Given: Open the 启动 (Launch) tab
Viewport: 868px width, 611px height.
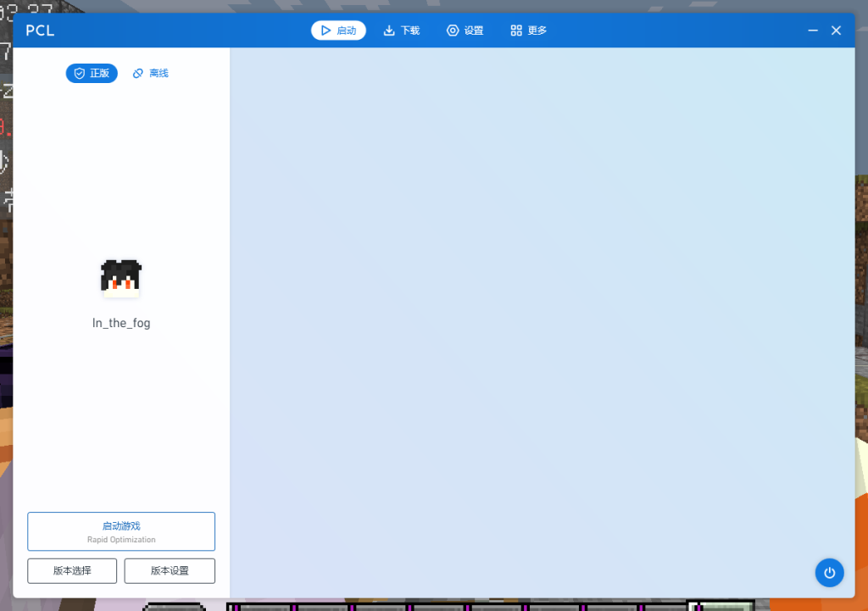Looking at the screenshot, I should (x=338, y=31).
